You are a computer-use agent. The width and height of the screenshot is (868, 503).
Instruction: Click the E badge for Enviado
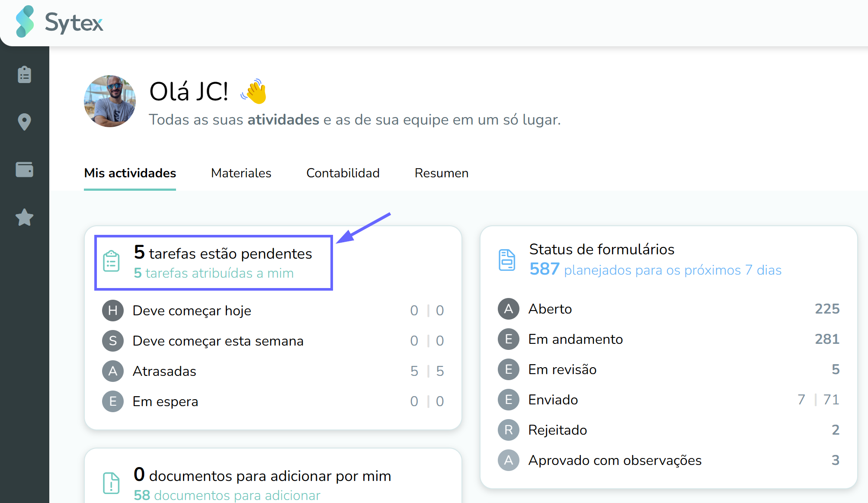point(509,400)
